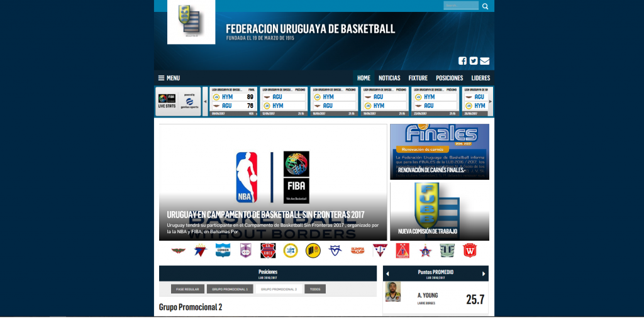Open the FIBA Live Stats logo
The height and width of the screenshot is (318, 644).
click(x=167, y=101)
